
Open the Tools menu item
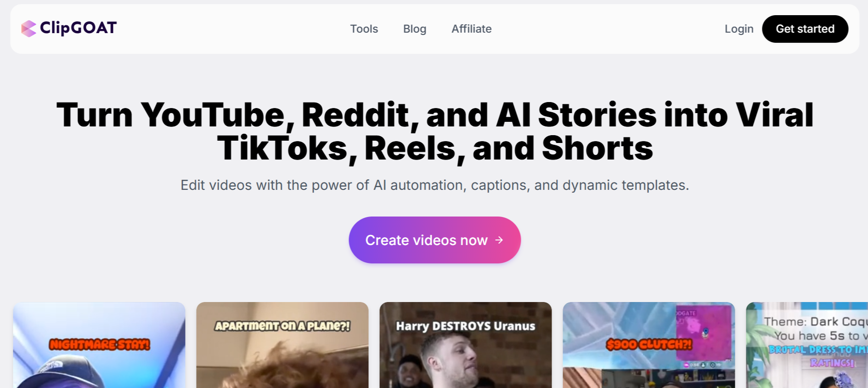point(364,29)
